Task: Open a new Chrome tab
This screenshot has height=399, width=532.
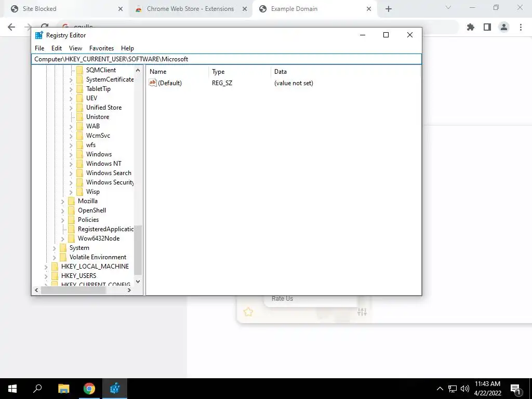Action: 389,9
